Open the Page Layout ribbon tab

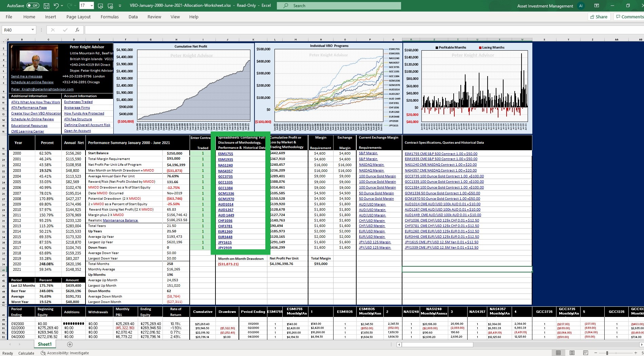(78, 17)
